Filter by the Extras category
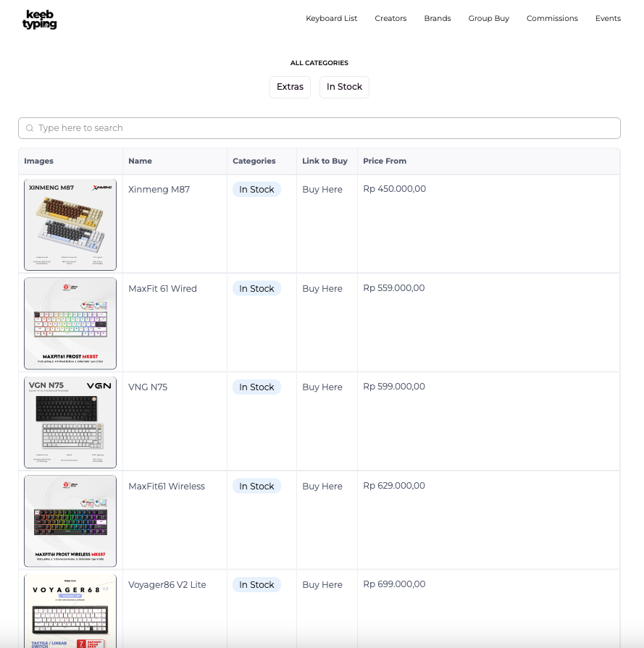 290,87
